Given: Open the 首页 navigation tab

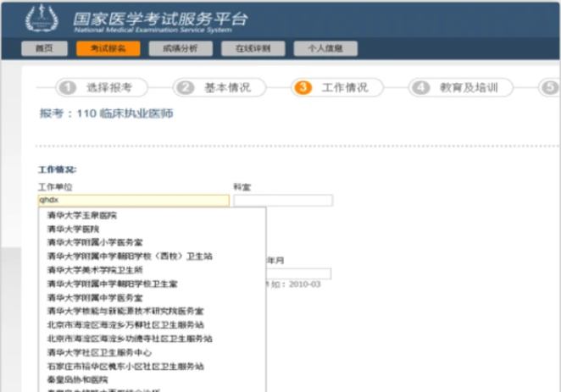Looking at the screenshot, I should [44, 48].
